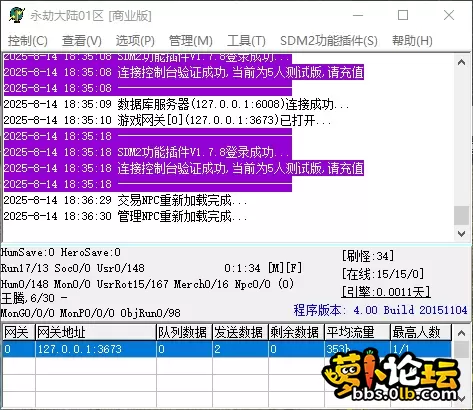Open the 查看(V) menu
The height and width of the screenshot is (410, 473).
(82, 41)
